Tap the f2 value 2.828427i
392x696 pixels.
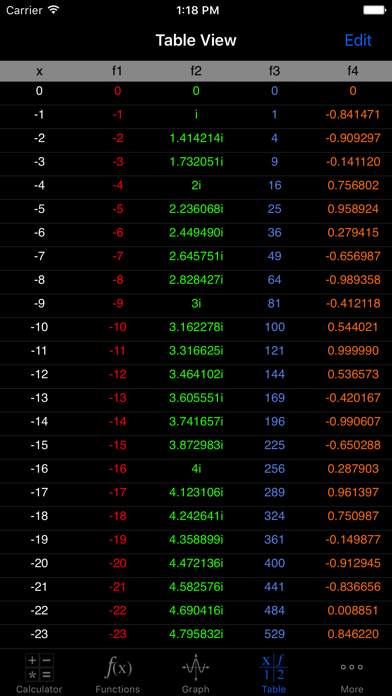coord(196,280)
